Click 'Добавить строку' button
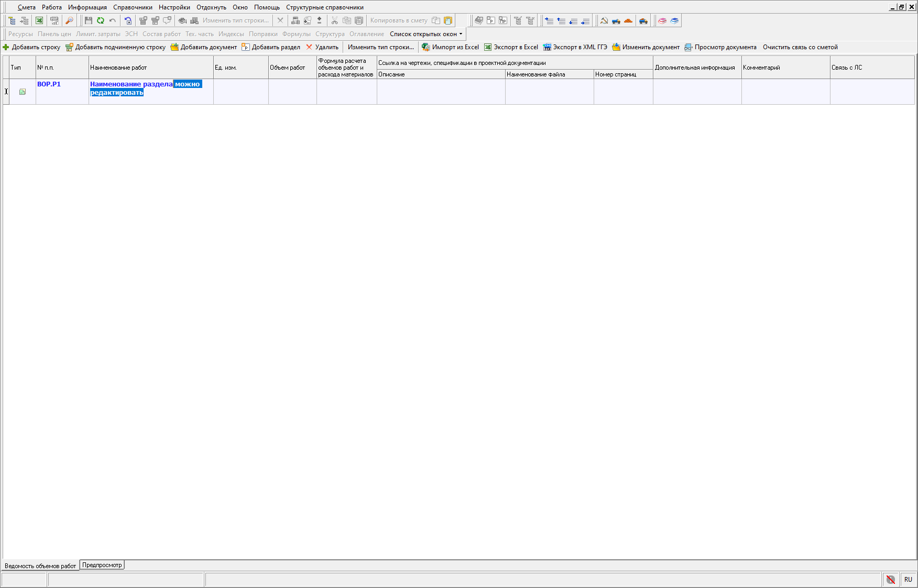The height and width of the screenshot is (588, 918). (31, 47)
